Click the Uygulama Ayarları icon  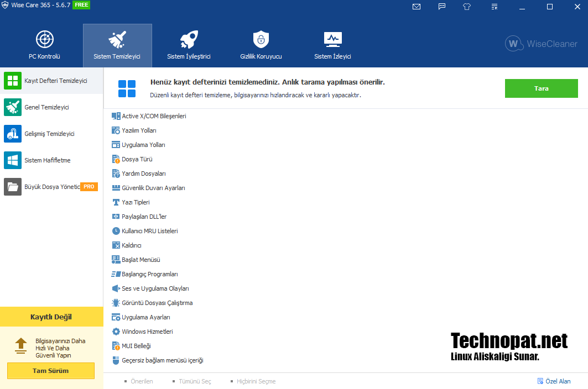(x=116, y=317)
